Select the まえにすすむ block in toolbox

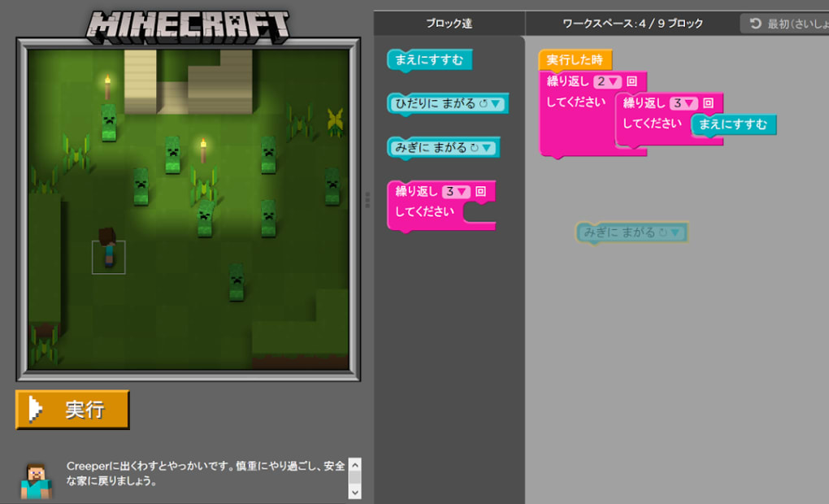click(x=428, y=59)
